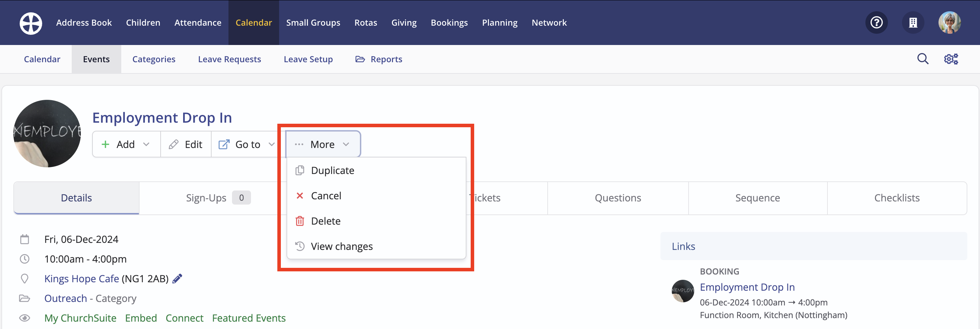Choose Cancel in the More menu

tap(376, 195)
